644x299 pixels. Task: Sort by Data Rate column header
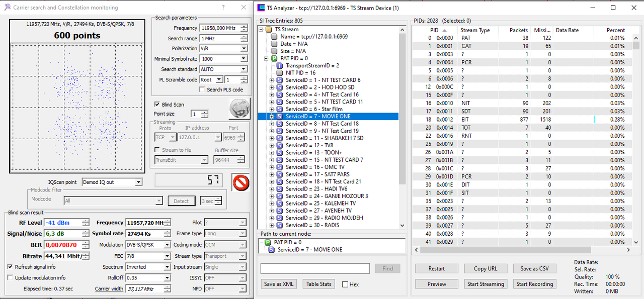[x=573, y=30]
